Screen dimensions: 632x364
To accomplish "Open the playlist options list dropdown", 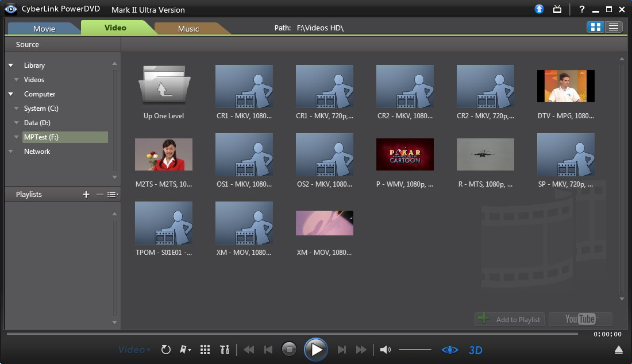I will click(x=113, y=195).
